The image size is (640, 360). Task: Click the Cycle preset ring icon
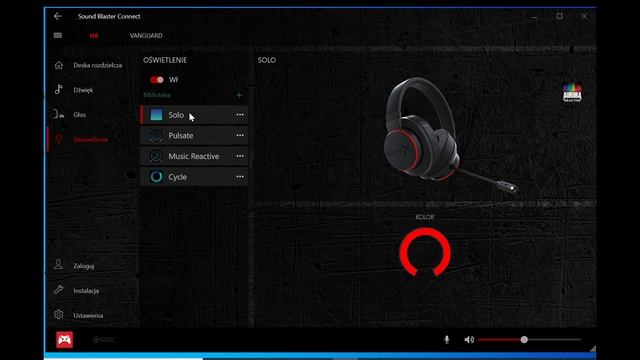pyautogui.click(x=156, y=177)
